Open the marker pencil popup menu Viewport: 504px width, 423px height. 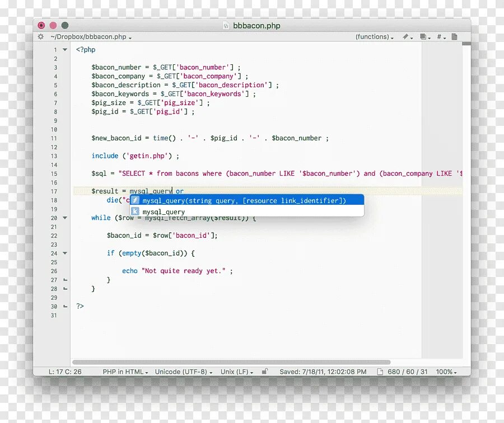click(x=408, y=37)
